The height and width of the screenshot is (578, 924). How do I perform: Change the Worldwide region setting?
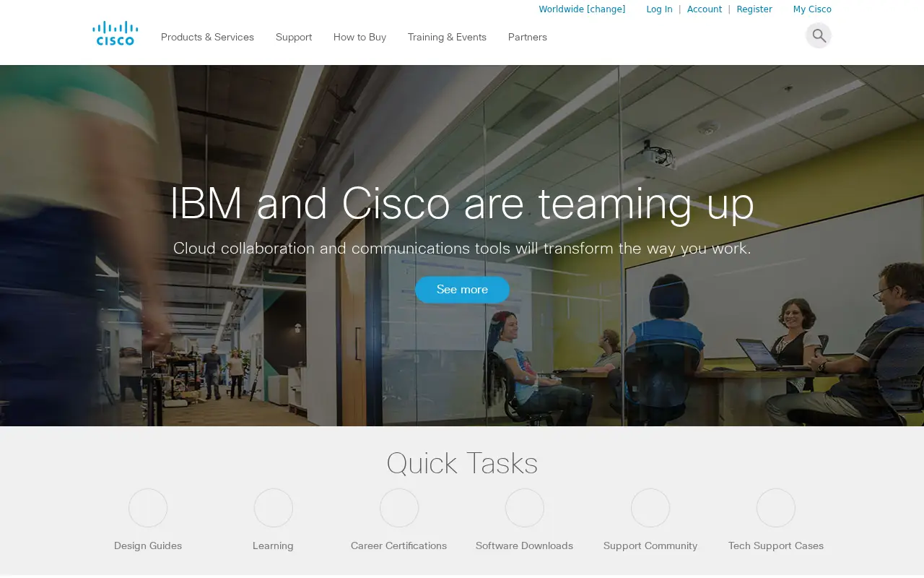(x=582, y=9)
